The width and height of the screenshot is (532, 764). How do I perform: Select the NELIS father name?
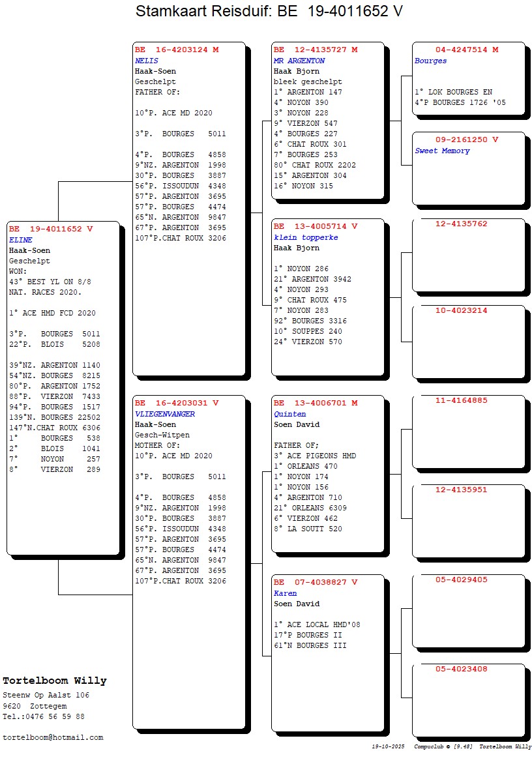pos(147,61)
